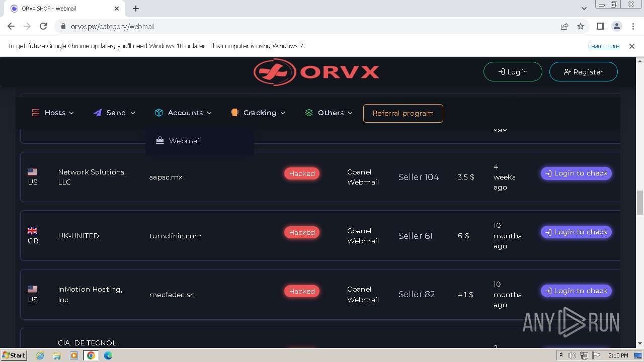Click Hacked badge for sapsc.mx
This screenshot has height=362, width=644.
[x=302, y=173]
